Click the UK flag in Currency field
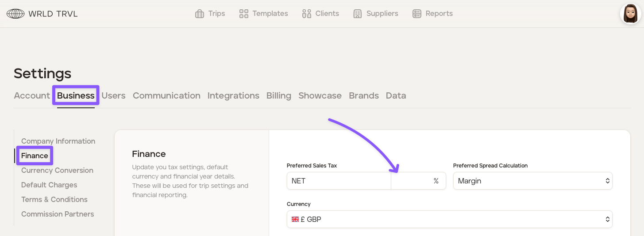The width and height of the screenshot is (644, 236). 295,219
